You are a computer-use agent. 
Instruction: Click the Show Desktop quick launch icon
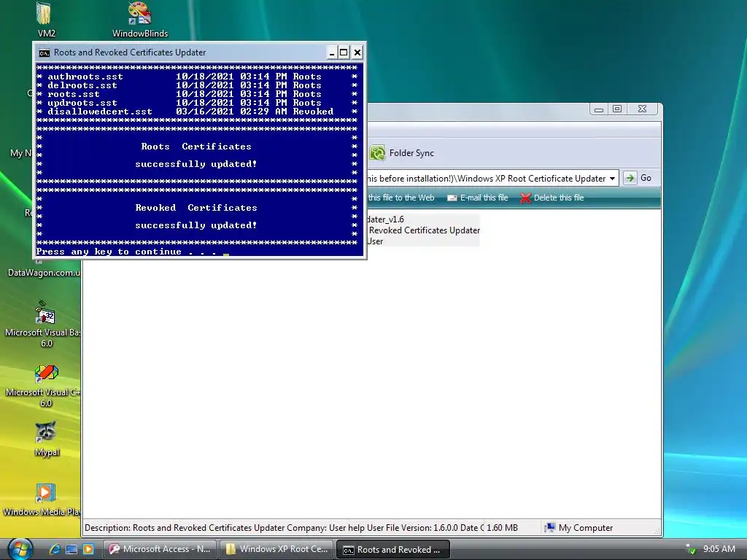click(71, 549)
